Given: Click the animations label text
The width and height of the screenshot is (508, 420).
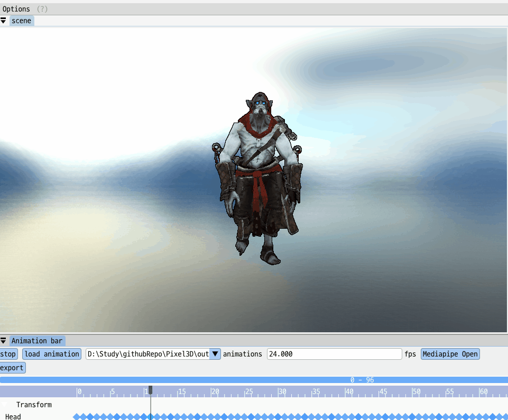Looking at the screenshot, I should [242, 354].
